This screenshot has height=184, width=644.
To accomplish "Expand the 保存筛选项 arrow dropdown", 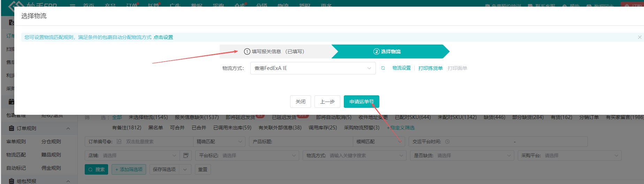I will (185, 169).
